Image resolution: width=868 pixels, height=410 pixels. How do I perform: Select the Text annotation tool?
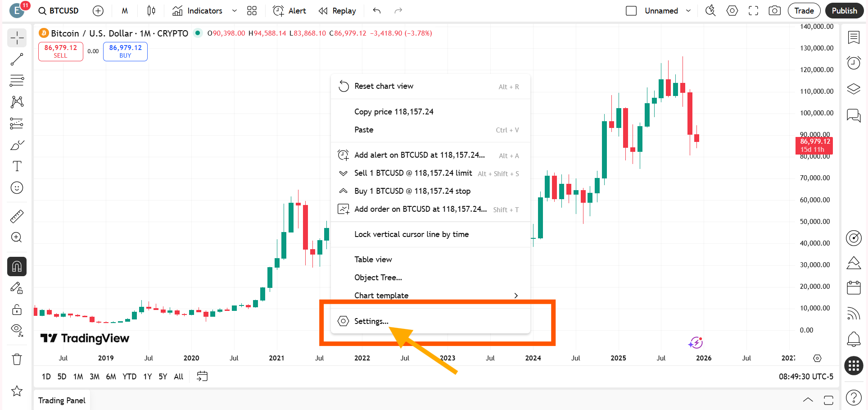tap(17, 166)
